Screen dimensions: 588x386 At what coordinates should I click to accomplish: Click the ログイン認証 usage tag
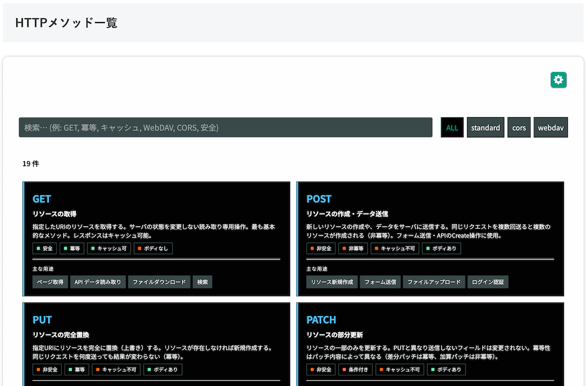coord(488,282)
